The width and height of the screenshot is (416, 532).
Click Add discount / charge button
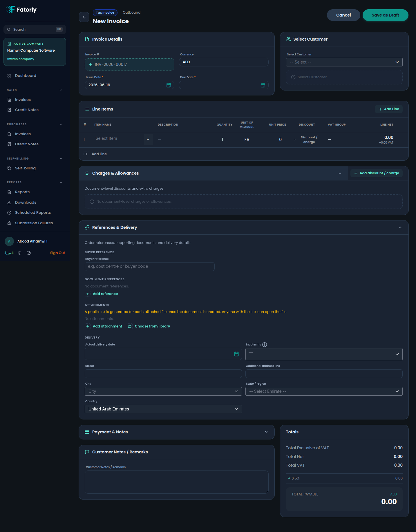click(377, 173)
